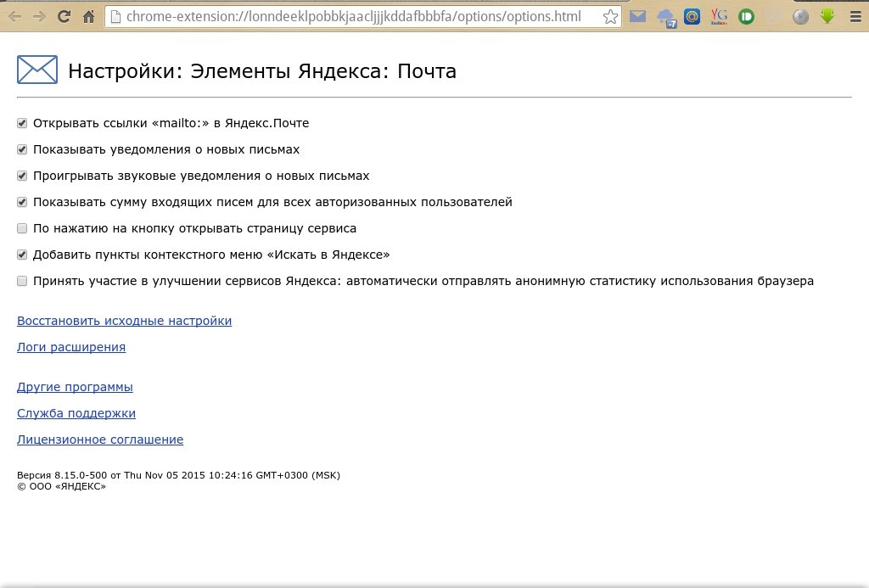Click the 'Настройки: Элементы Яндекса: Почта' heading
The width and height of the screenshot is (869, 588).
coord(262,71)
